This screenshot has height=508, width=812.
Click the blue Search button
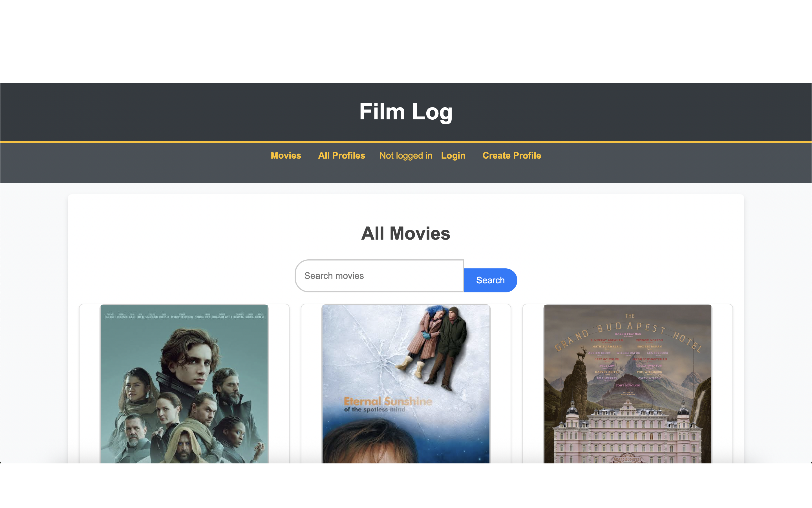[x=490, y=280]
